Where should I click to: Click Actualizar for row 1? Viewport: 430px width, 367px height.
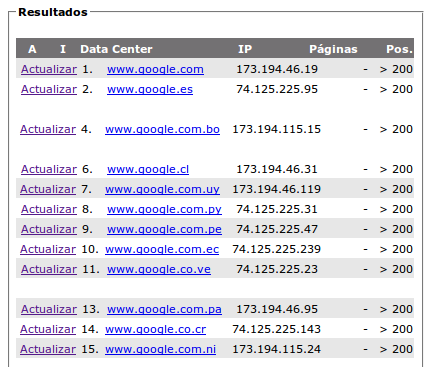pyautogui.click(x=49, y=69)
